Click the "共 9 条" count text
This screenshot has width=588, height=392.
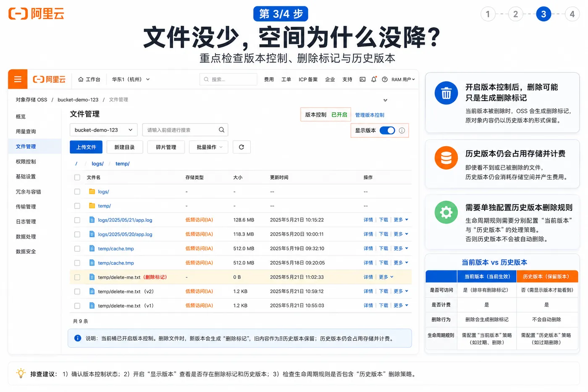coord(81,321)
